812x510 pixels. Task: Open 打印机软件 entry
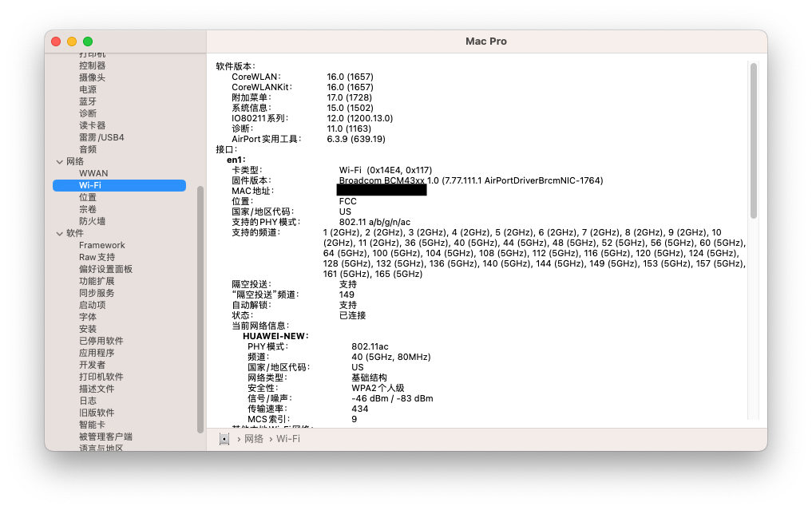pyautogui.click(x=101, y=377)
